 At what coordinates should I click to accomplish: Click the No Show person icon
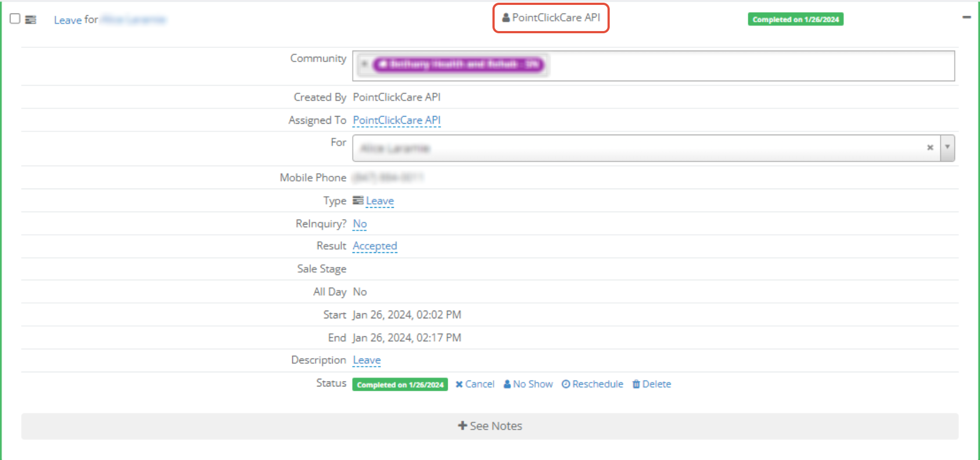pos(507,384)
